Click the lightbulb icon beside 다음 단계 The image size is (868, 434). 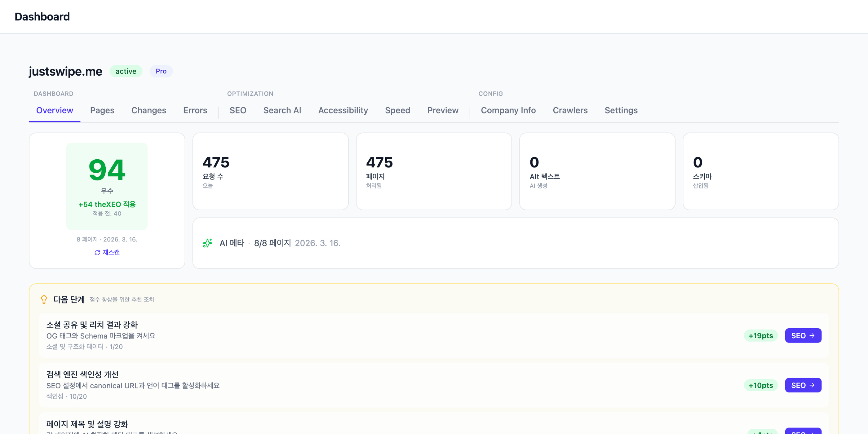pos(44,299)
